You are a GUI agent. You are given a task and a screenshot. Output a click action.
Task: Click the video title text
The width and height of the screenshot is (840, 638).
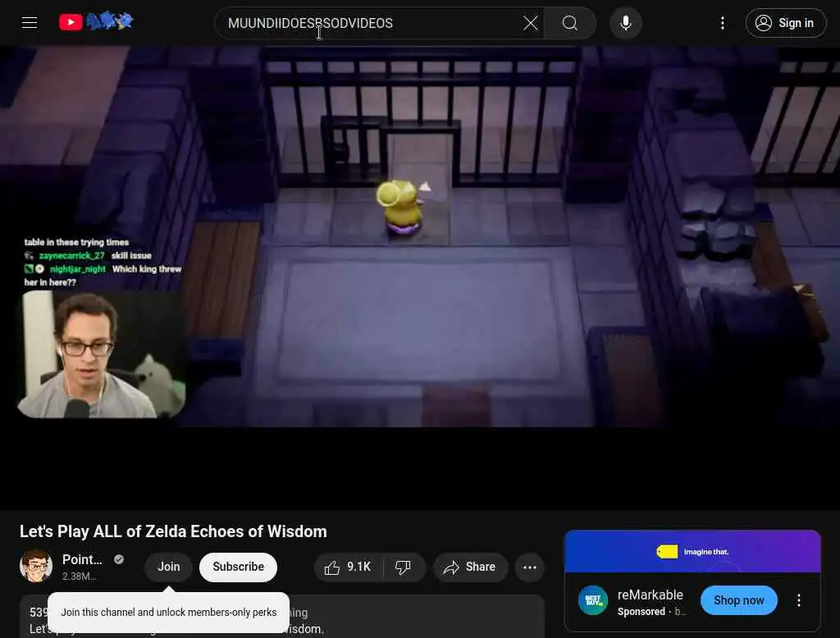(x=173, y=531)
